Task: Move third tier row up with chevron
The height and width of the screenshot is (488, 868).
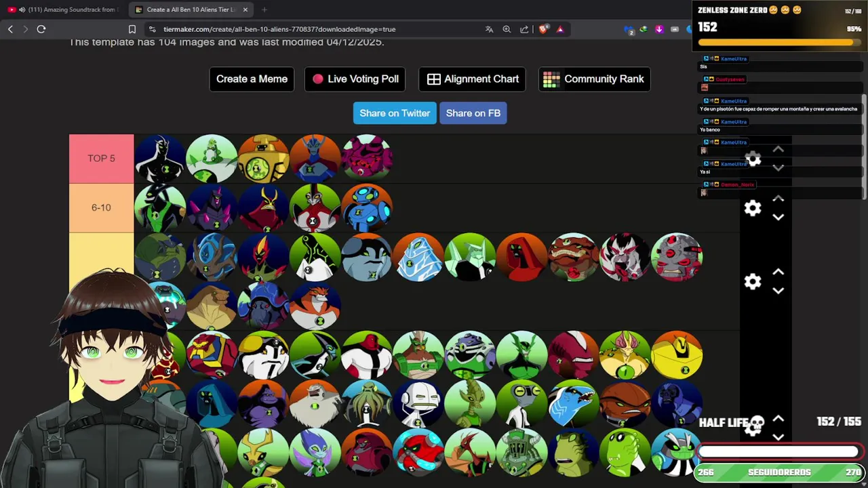Action: tap(778, 272)
